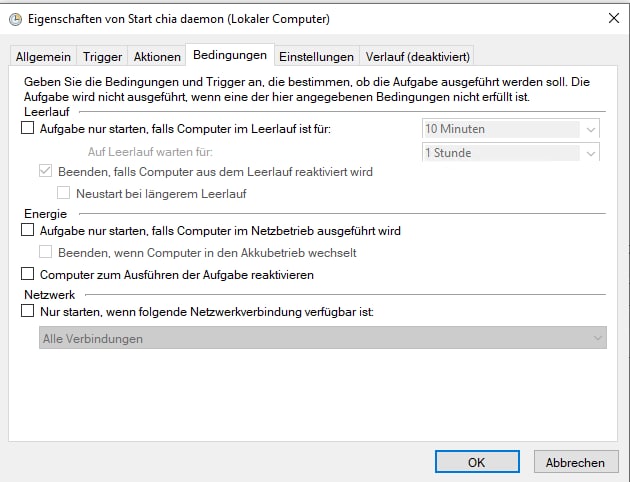This screenshot has width=630, height=482.
Task: Switch to the Allgemein tab
Action: [x=43, y=57]
